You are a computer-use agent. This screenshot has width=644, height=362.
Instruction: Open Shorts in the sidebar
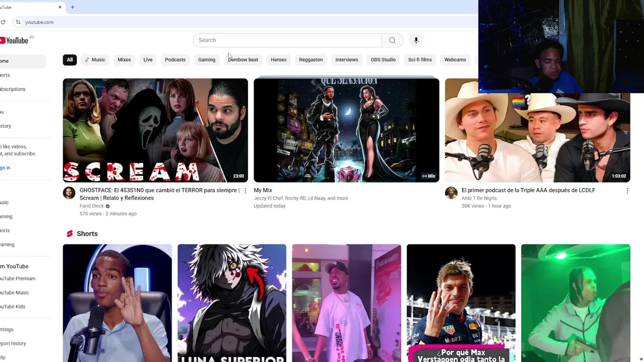[x=23, y=75]
